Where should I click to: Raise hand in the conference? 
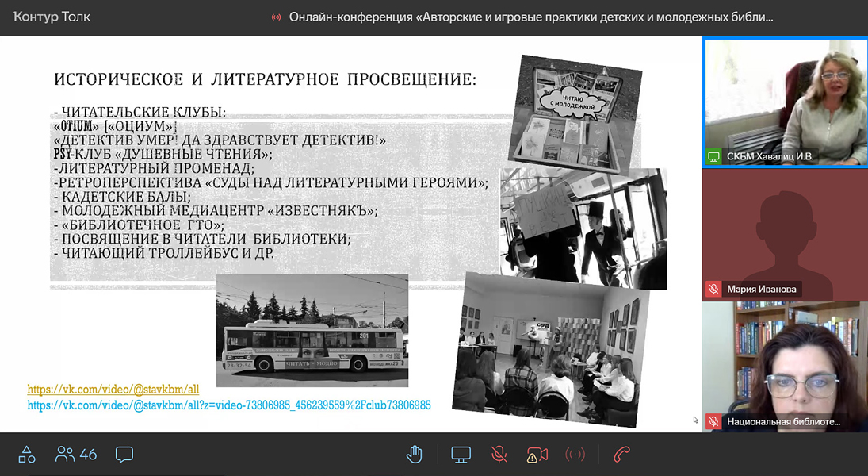point(414,455)
